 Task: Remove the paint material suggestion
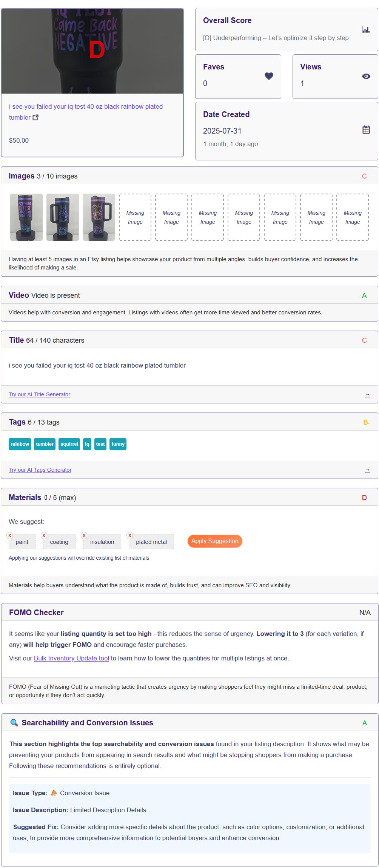click(x=10, y=535)
